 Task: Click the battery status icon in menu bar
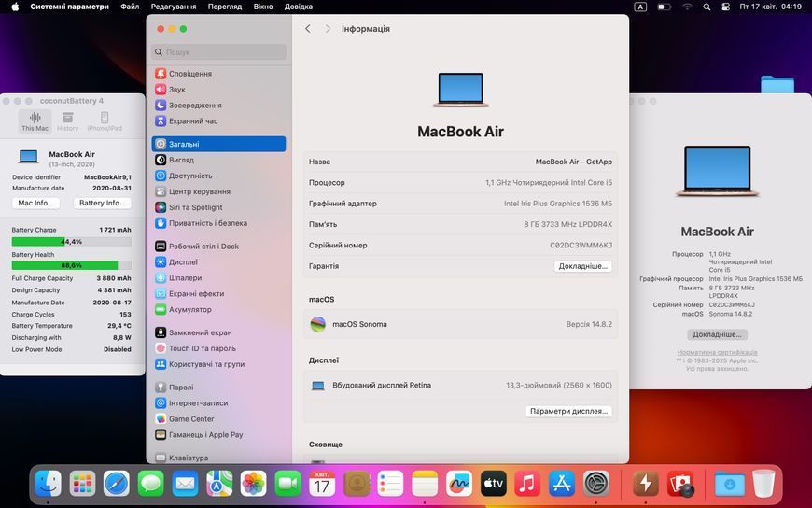[665, 7]
